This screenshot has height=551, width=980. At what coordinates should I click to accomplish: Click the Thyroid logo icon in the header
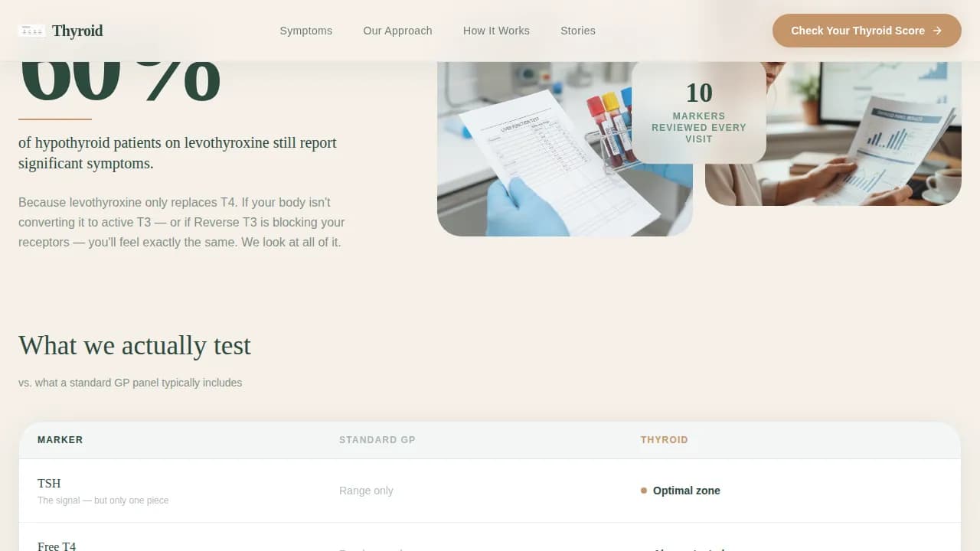pos(31,31)
